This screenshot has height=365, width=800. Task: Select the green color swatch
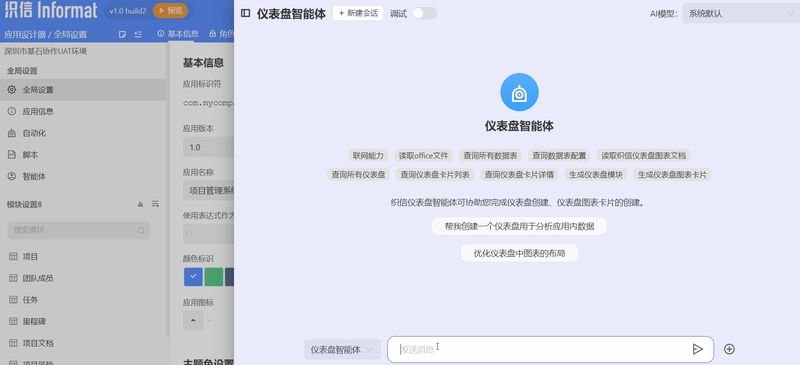(x=214, y=277)
